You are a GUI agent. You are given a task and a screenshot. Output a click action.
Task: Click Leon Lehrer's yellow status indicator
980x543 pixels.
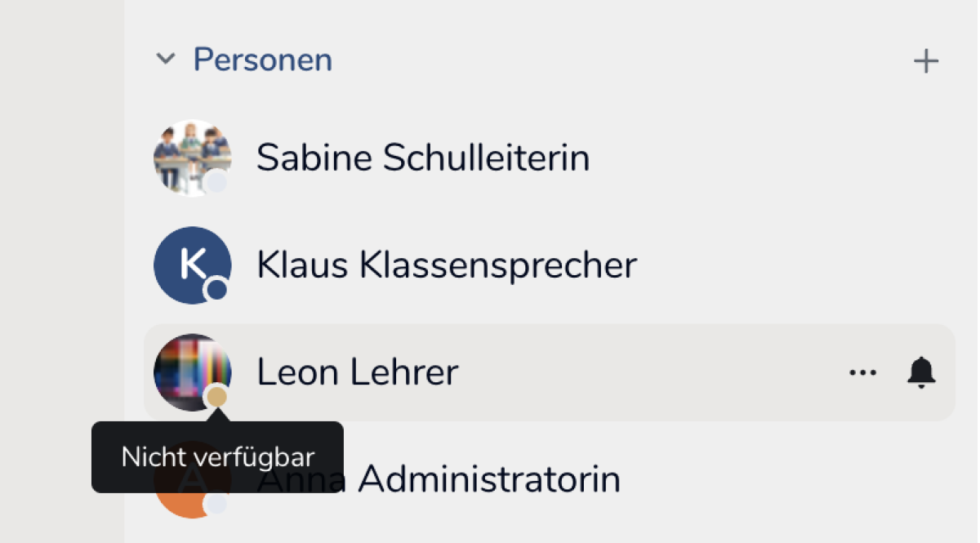click(216, 397)
